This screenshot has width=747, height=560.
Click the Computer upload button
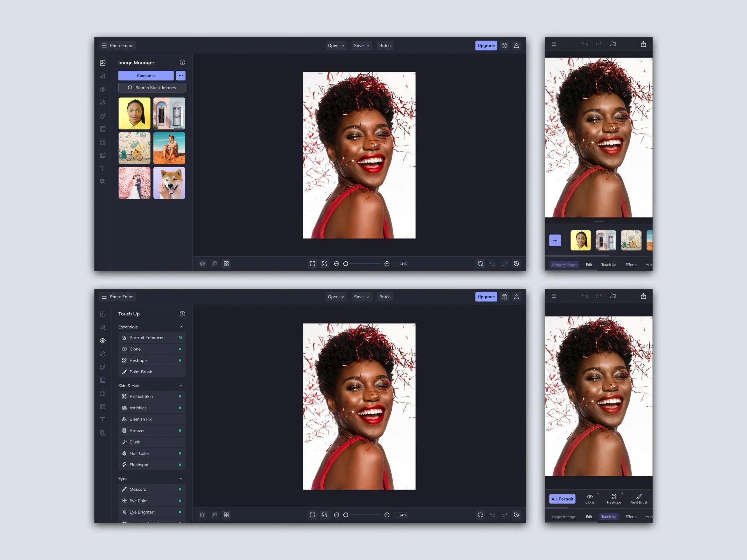tap(146, 75)
